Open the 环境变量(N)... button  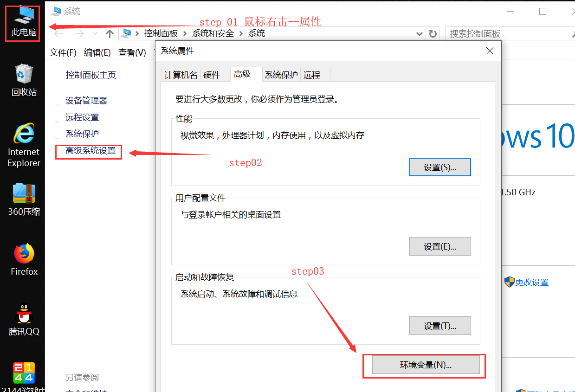tap(426, 365)
